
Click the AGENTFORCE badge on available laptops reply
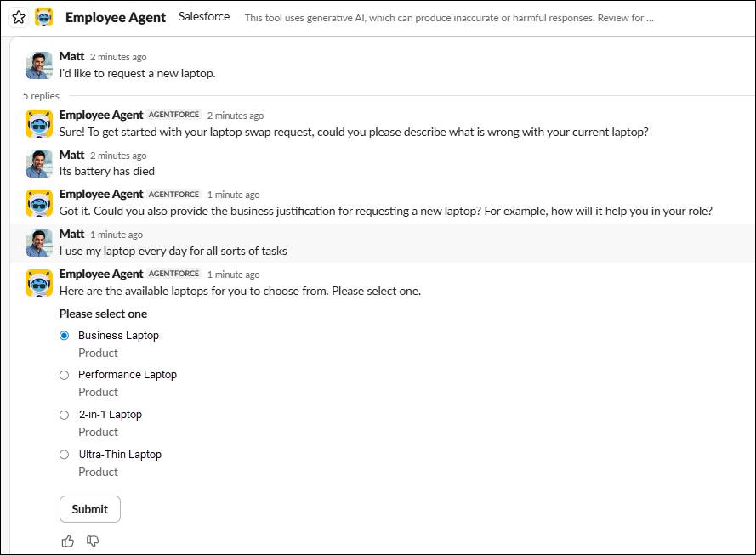[x=174, y=274]
